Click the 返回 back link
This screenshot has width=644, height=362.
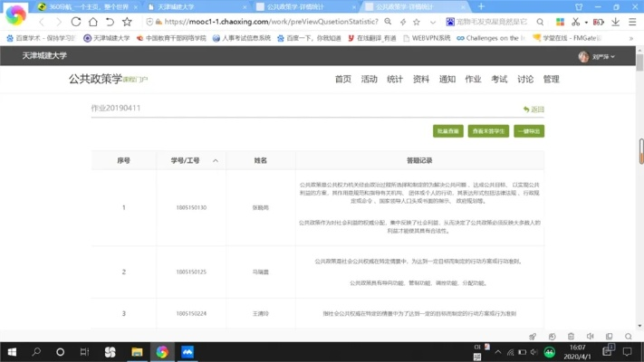tap(534, 110)
